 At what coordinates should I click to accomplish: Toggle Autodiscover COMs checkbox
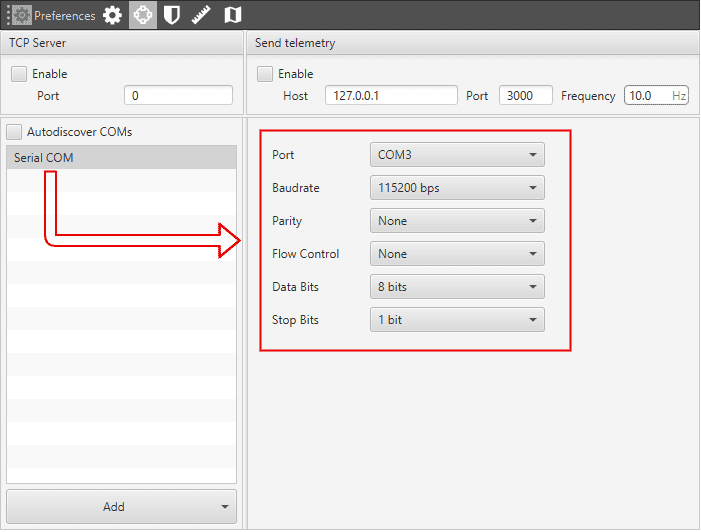[14, 132]
